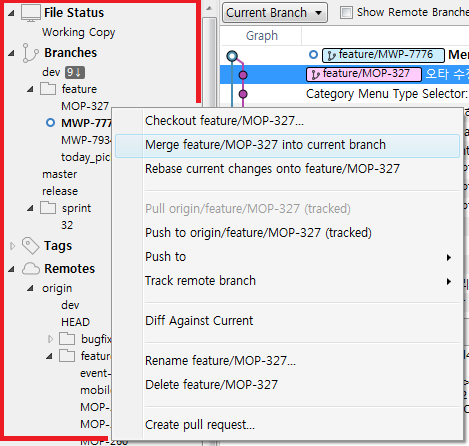Click the Graph column header

[262, 36]
